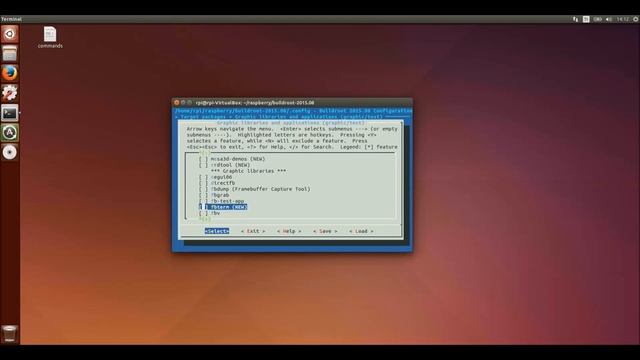This screenshot has height=360, width=640.
Task: Toggle the fb-test-app checkbox
Action: 204,201
